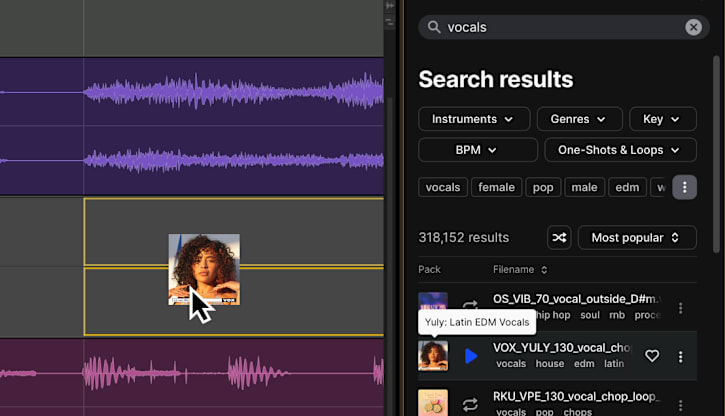Screen dimensions: 725x416
Task: Enable the edm tag filter
Action: click(626, 187)
